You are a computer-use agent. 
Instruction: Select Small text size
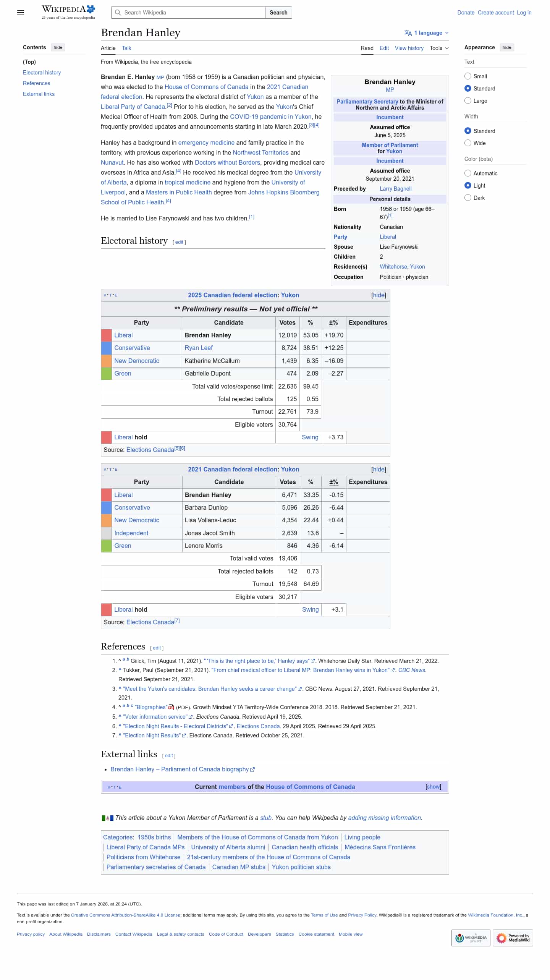468,76
